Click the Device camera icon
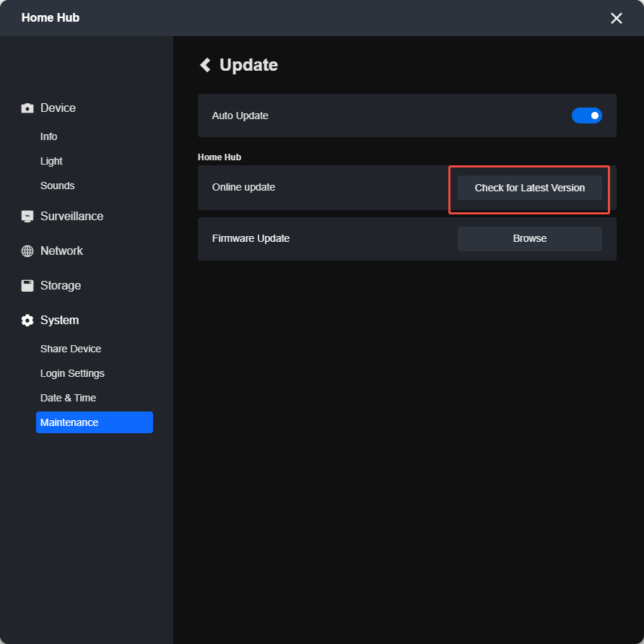Image resolution: width=644 pixels, height=644 pixels. coord(27,108)
